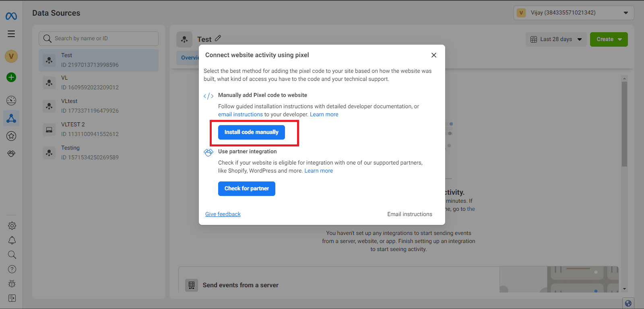Click the help question mark icon
The height and width of the screenshot is (309, 644).
(12, 269)
